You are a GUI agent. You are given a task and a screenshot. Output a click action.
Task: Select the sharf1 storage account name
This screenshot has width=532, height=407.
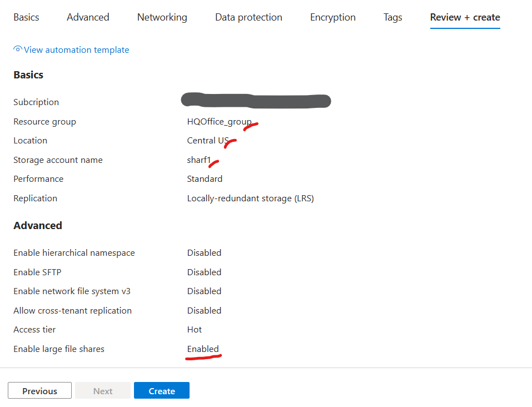coord(199,160)
